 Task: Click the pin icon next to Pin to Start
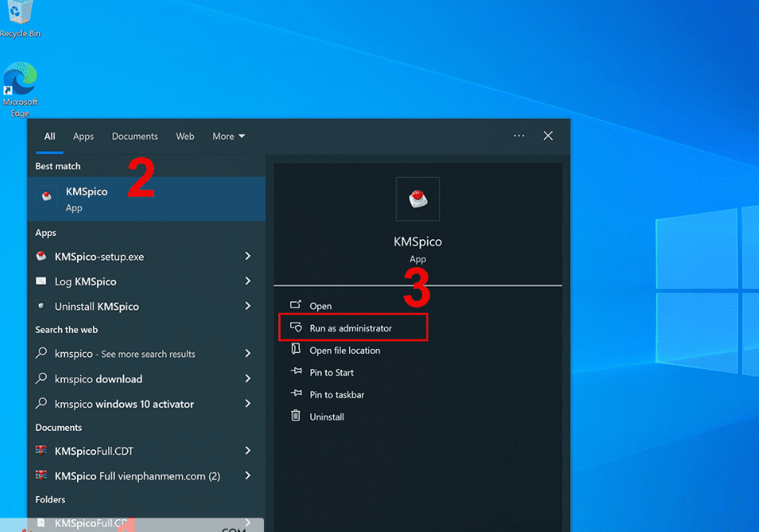tap(295, 372)
